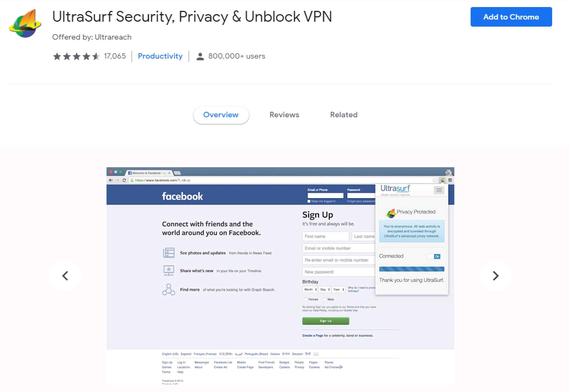Check the Keep me logged in box

[x=309, y=201]
